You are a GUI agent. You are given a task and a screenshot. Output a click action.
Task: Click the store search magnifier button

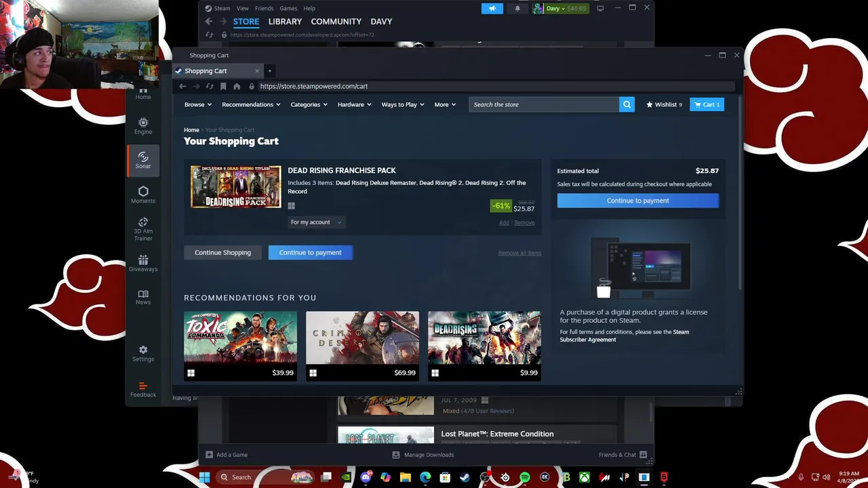pyautogui.click(x=627, y=104)
